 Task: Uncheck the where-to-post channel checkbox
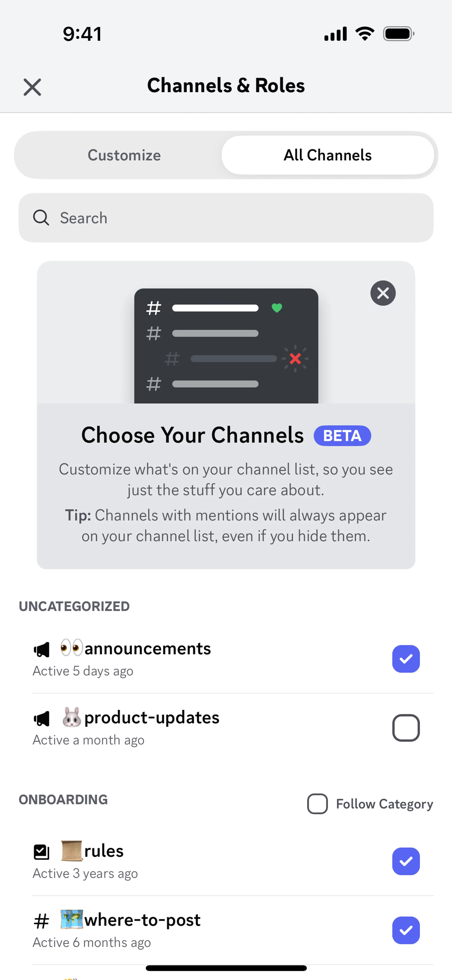click(406, 930)
